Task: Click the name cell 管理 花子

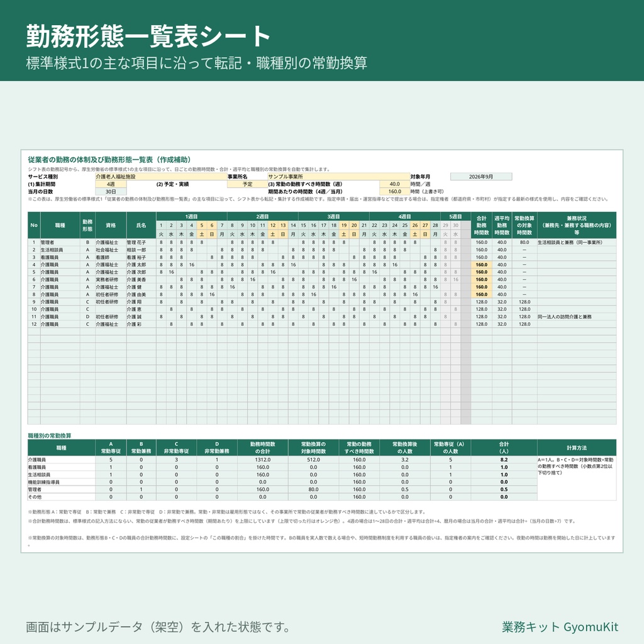Action: (141, 242)
